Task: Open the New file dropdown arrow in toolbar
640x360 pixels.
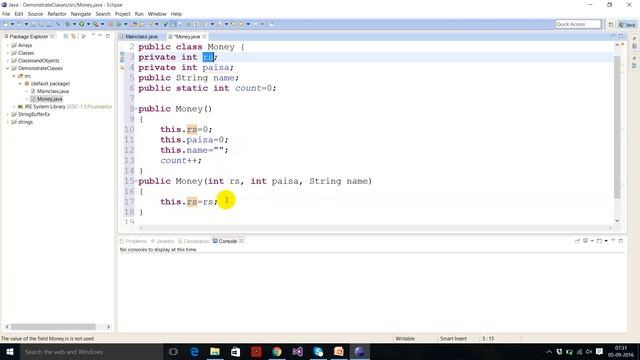Action: pos(12,24)
